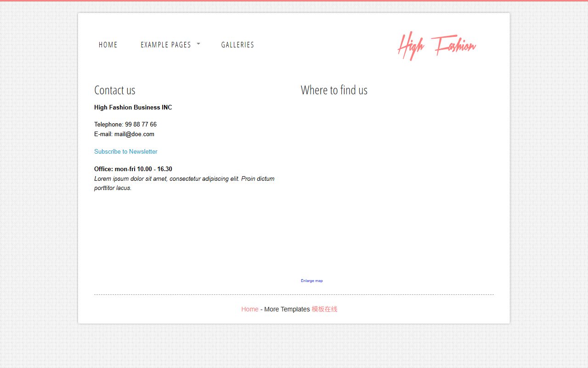Go to the Galleries menu item
The width and height of the screenshot is (588, 368).
pos(237,45)
